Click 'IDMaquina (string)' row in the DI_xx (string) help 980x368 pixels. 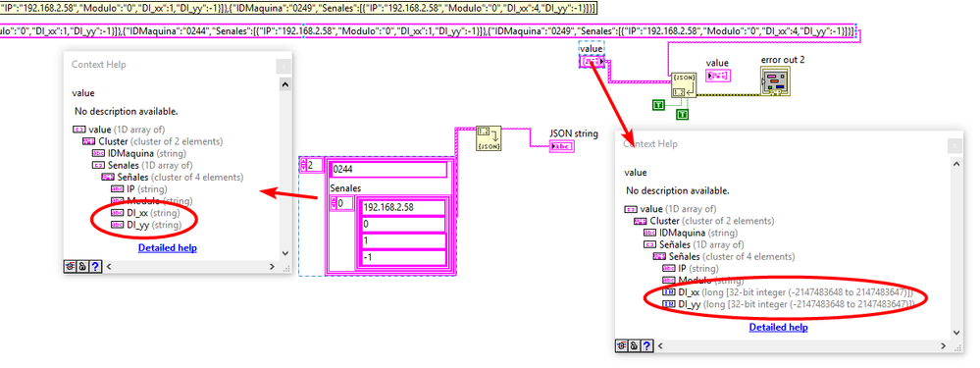pos(138,153)
